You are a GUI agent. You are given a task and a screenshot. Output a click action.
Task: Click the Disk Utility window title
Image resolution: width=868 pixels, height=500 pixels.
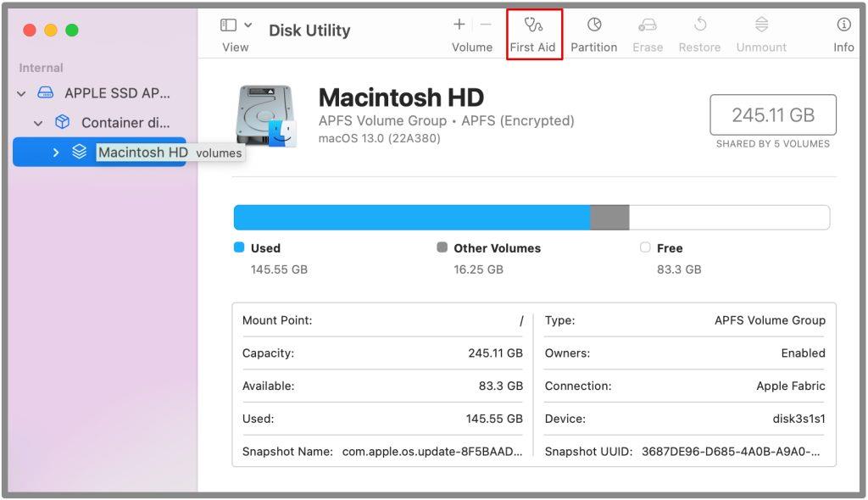click(309, 31)
